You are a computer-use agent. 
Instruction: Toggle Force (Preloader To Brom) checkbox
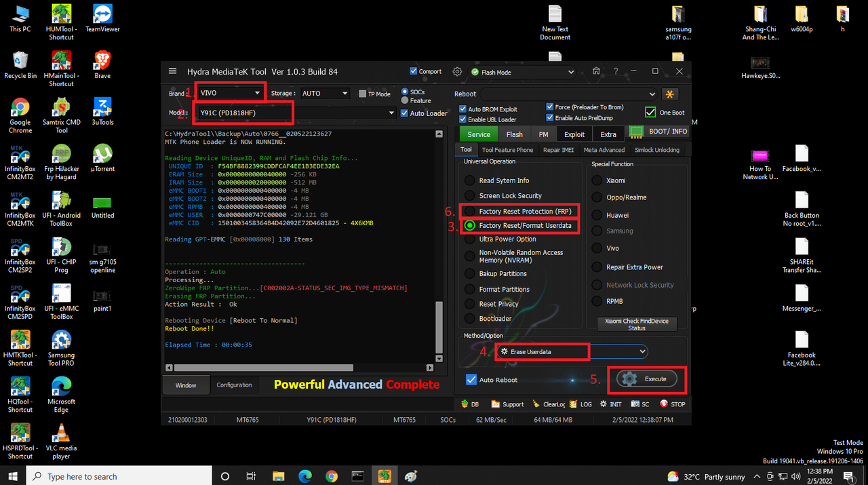click(585, 107)
